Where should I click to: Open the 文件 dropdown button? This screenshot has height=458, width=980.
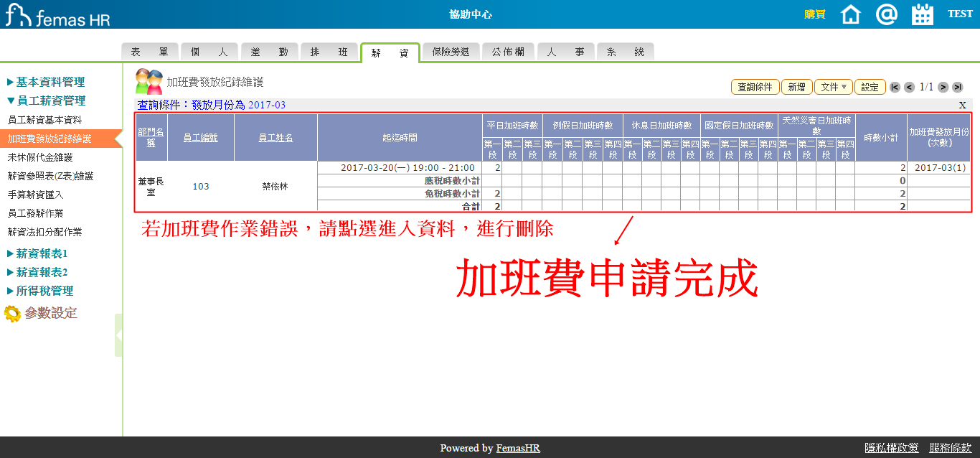(x=834, y=87)
